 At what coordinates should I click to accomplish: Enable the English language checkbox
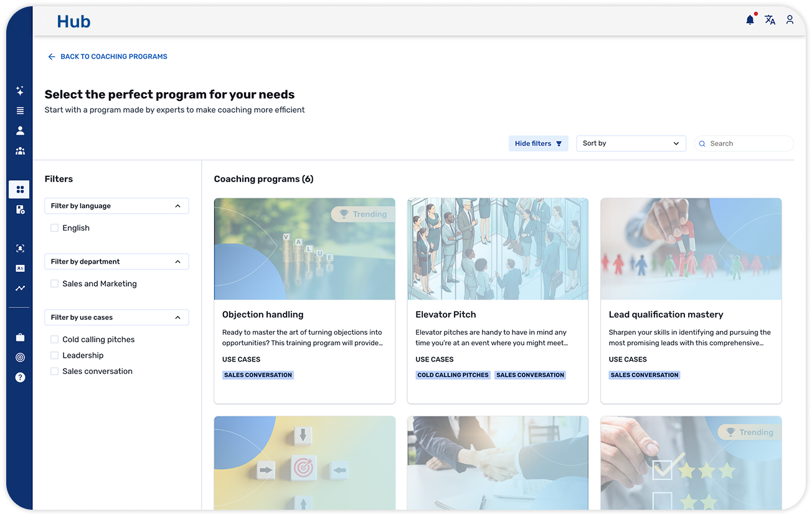point(55,228)
